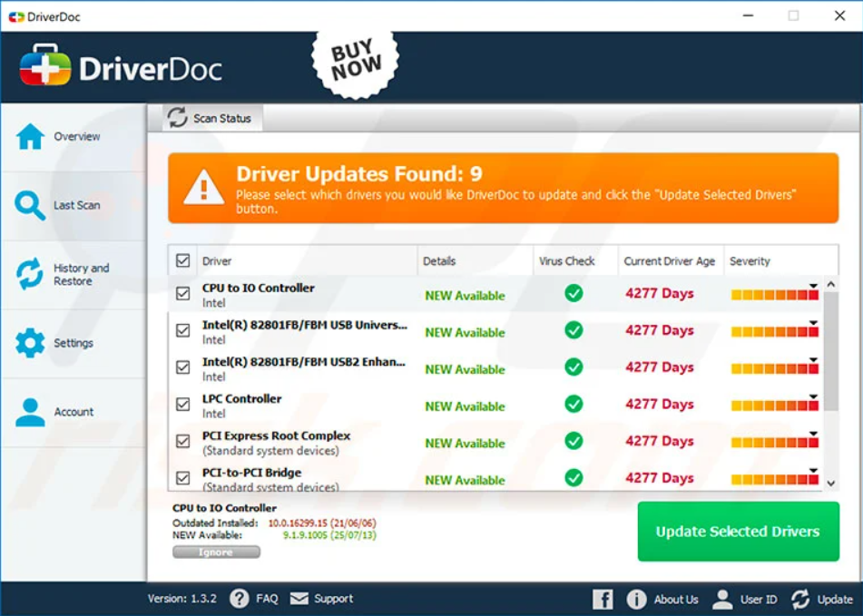Click severity bar for LPC Controller
This screenshot has width=863, height=616.
pyautogui.click(x=774, y=406)
